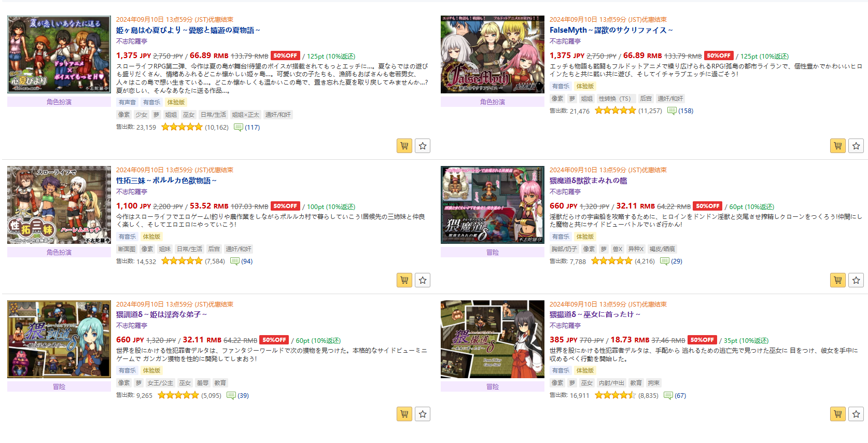The width and height of the screenshot is (868, 443).
Task: Star the 猥掘道δ product as favorite
Action: pyautogui.click(x=856, y=414)
